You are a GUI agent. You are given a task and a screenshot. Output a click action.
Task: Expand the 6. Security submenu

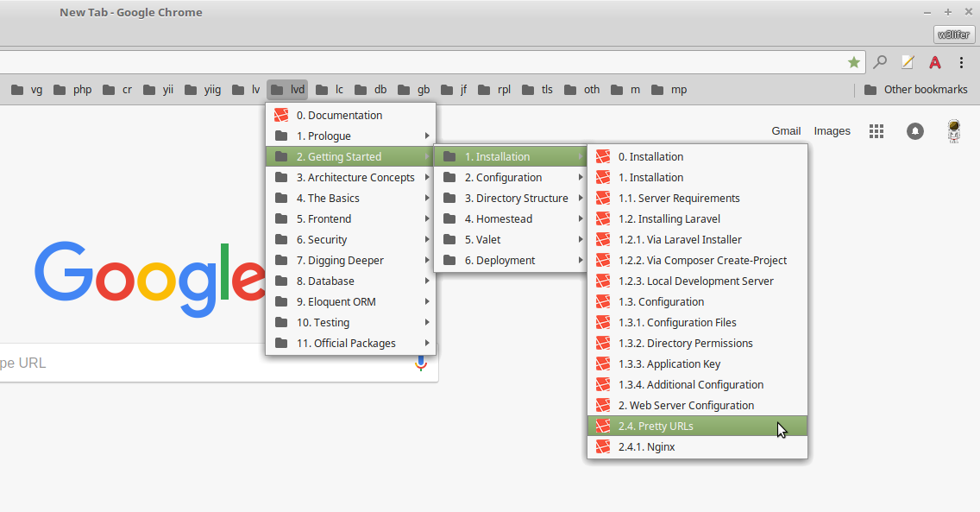350,239
